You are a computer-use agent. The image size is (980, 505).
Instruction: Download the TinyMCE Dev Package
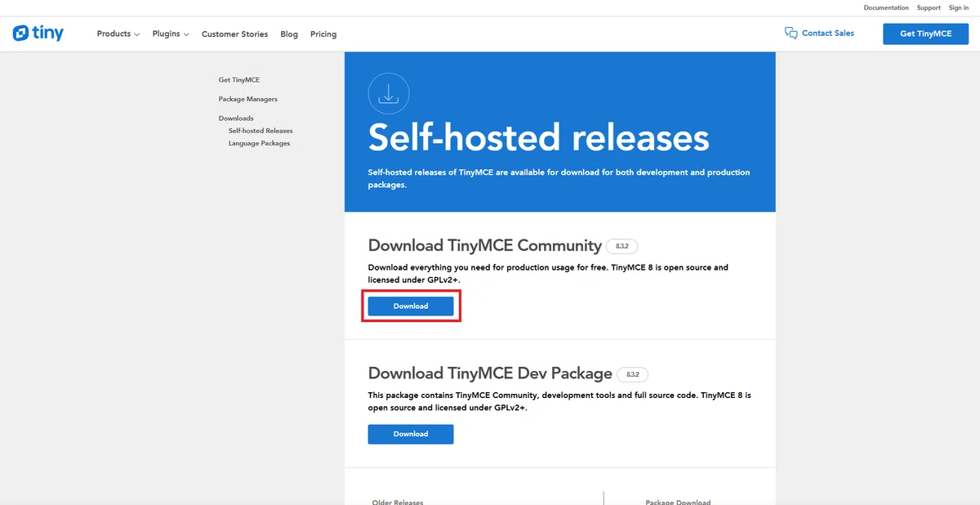[x=411, y=434]
